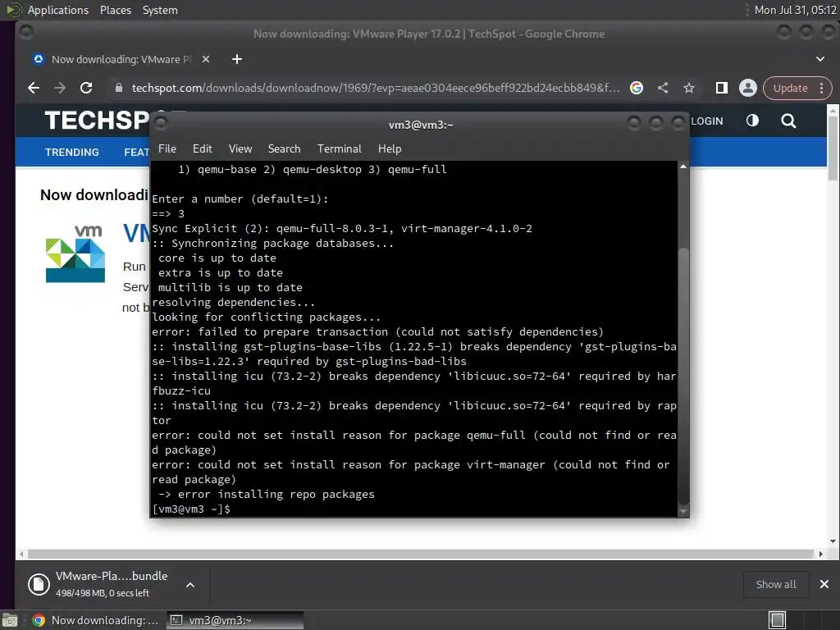This screenshot has width=840, height=630.
Task: Open Chrome three-dot menu
Action: [x=822, y=88]
